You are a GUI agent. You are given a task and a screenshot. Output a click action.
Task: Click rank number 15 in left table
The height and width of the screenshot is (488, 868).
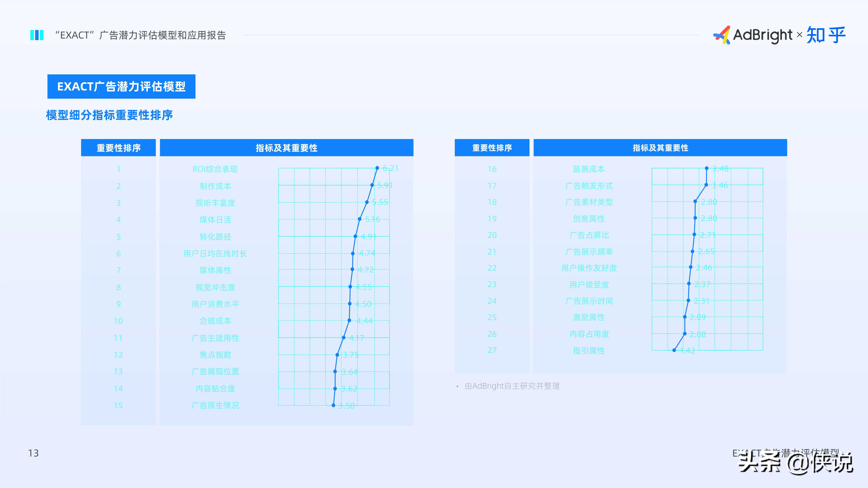coord(118,406)
